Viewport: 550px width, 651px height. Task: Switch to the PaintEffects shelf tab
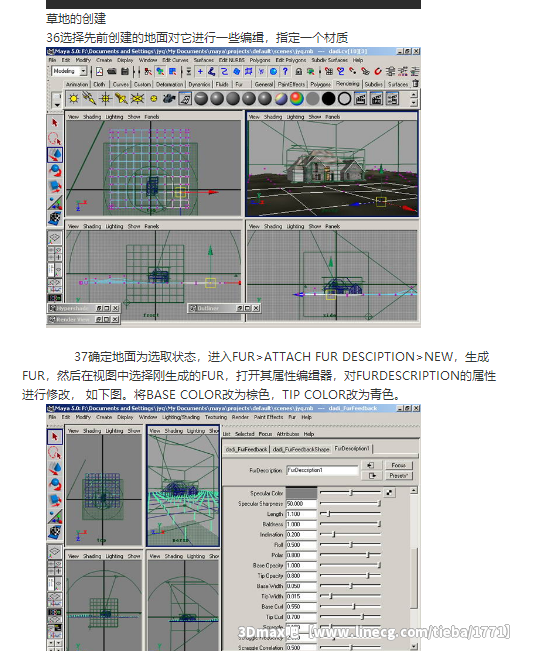pyautogui.click(x=291, y=84)
